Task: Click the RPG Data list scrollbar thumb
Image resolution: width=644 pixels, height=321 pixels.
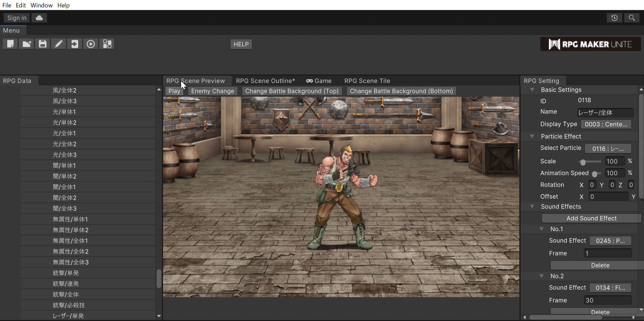Action: (159, 279)
